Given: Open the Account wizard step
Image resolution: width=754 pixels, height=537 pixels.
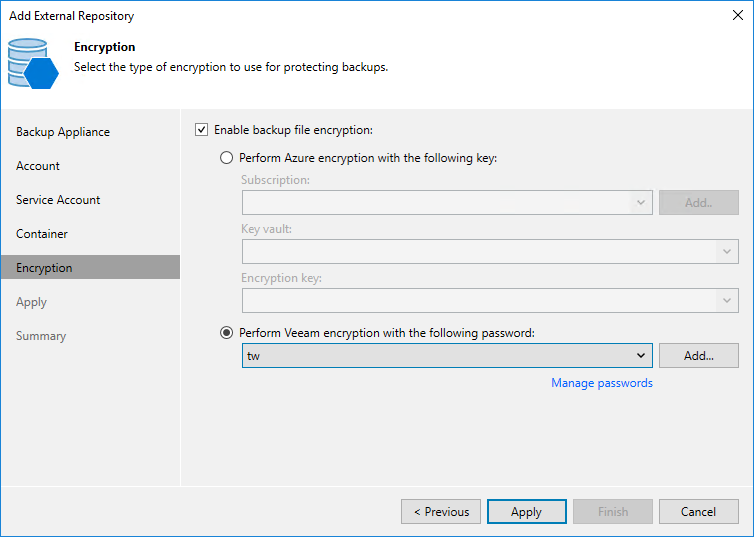Looking at the screenshot, I should click(38, 166).
